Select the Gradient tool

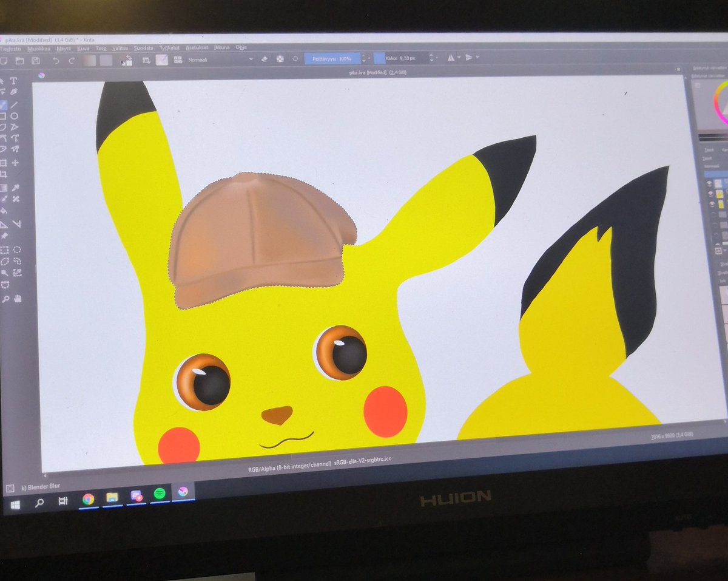coord(4,188)
